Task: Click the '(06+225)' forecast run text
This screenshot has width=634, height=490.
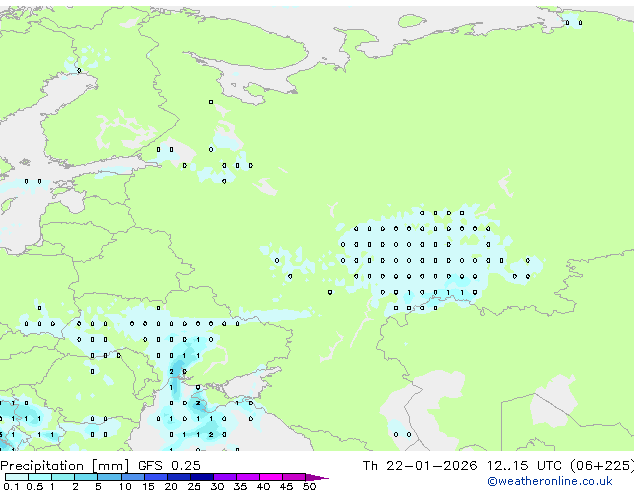Action: click(x=602, y=466)
